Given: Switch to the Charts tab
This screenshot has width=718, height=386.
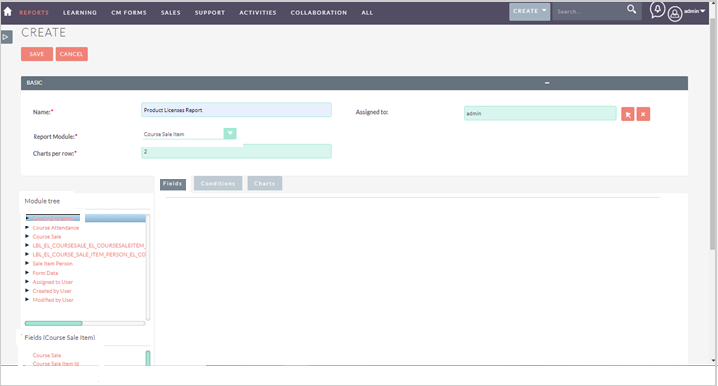Looking at the screenshot, I should pyautogui.click(x=265, y=183).
